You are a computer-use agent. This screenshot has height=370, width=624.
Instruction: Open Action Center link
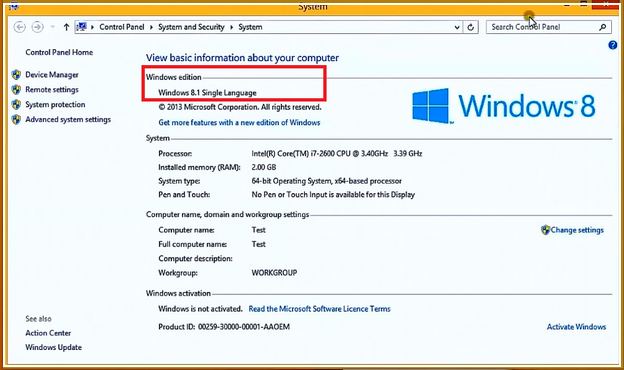pyautogui.click(x=48, y=333)
